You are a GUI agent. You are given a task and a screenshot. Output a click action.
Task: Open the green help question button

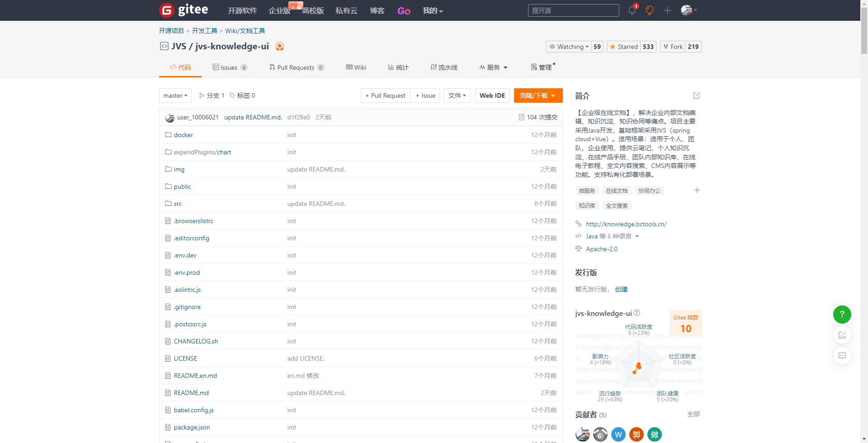[842, 314]
